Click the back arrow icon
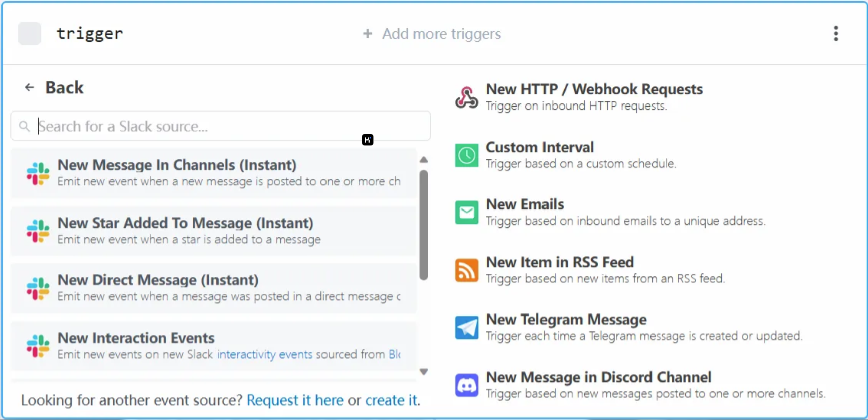This screenshot has height=420, width=868. [x=29, y=88]
